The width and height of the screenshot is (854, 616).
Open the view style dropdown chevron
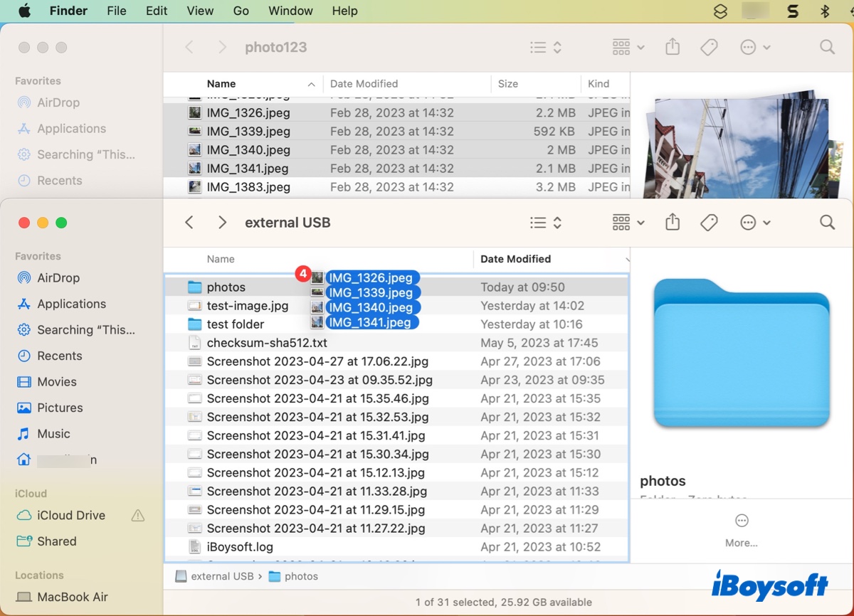click(x=557, y=222)
